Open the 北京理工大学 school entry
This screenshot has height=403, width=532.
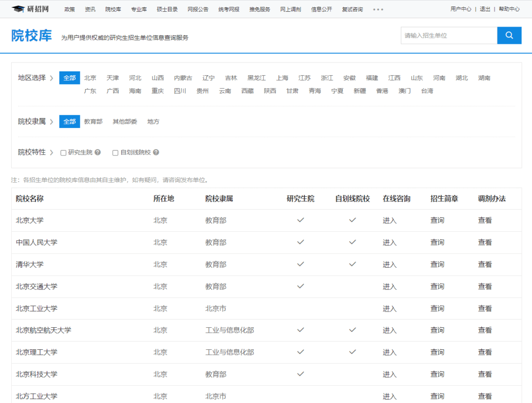click(36, 352)
